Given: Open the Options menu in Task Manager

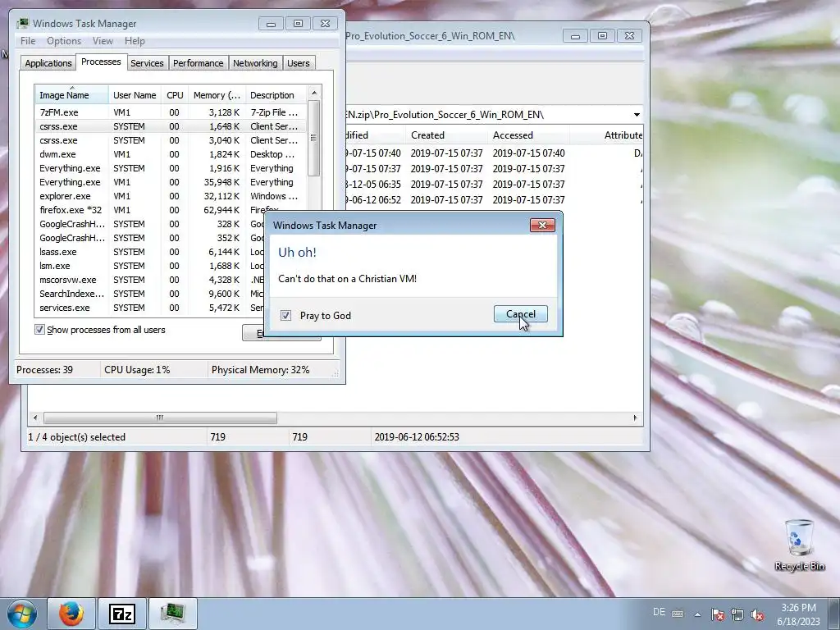Looking at the screenshot, I should click(64, 41).
